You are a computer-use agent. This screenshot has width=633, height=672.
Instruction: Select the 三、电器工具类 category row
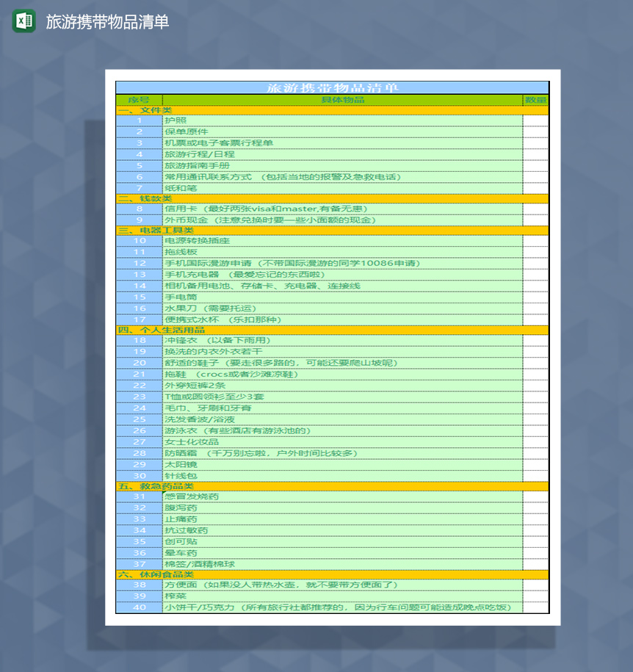pos(332,230)
